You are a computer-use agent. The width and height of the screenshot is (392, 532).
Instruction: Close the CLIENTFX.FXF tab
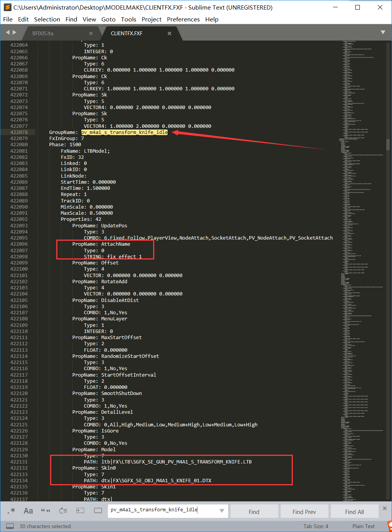click(x=169, y=34)
